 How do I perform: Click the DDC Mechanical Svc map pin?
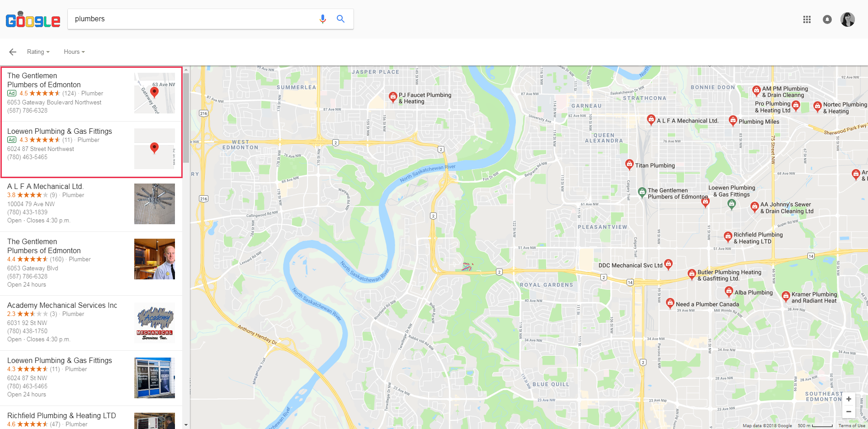(669, 264)
